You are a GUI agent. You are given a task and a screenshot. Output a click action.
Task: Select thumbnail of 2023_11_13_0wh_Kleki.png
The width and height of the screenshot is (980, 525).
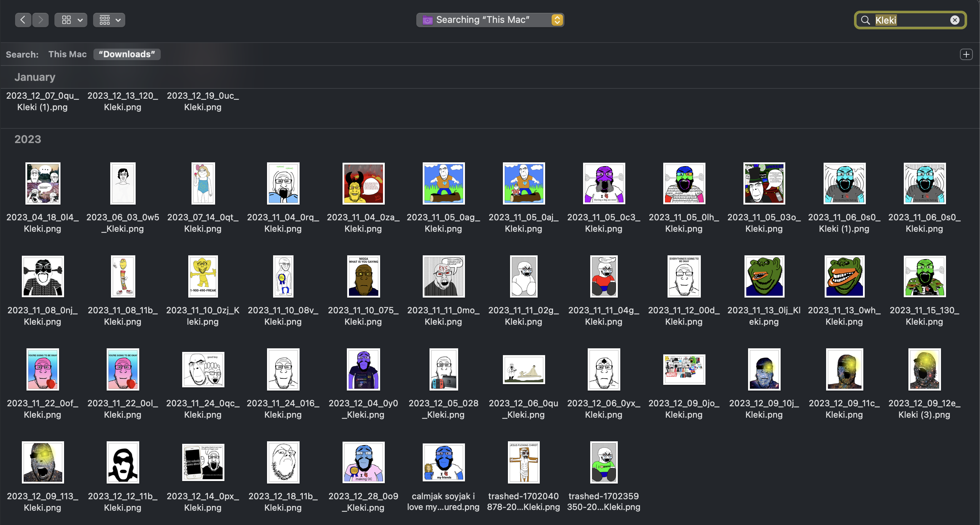(x=844, y=276)
